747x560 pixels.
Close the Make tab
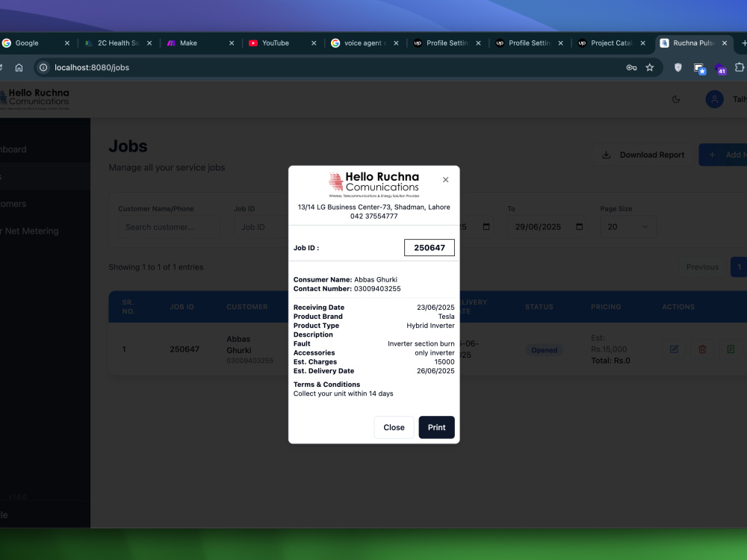click(232, 43)
